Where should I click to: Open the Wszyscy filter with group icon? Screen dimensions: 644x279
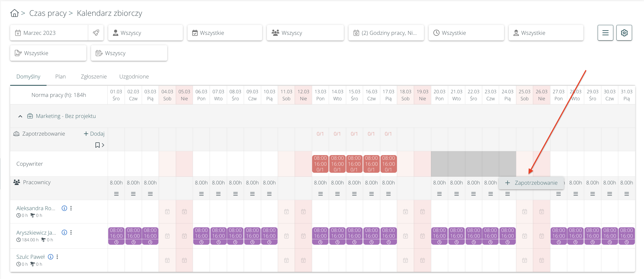[x=305, y=33]
